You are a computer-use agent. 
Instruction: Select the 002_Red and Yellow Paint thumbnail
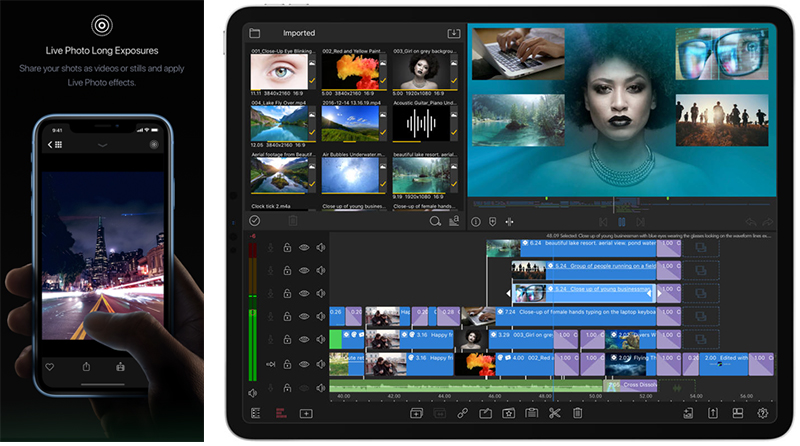350,72
